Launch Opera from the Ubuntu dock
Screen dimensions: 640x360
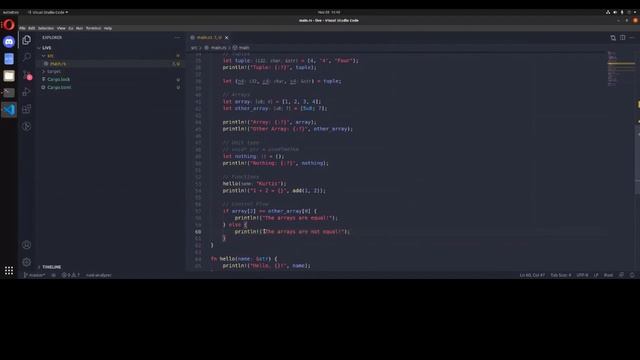tap(9, 25)
